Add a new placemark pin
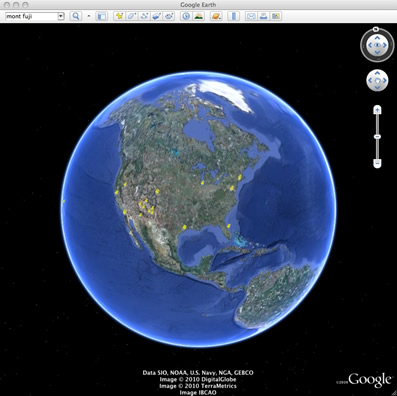The width and height of the screenshot is (397, 396). pos(119,16)
